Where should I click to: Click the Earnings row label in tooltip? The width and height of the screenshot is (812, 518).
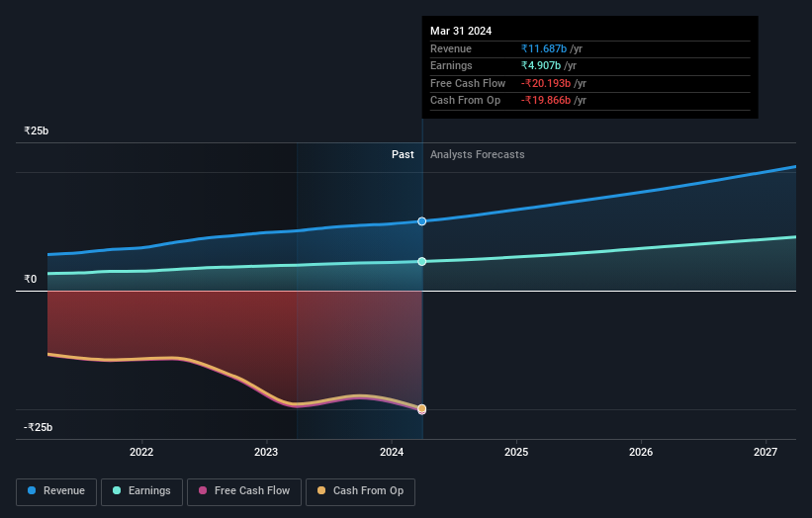point(451,65)
